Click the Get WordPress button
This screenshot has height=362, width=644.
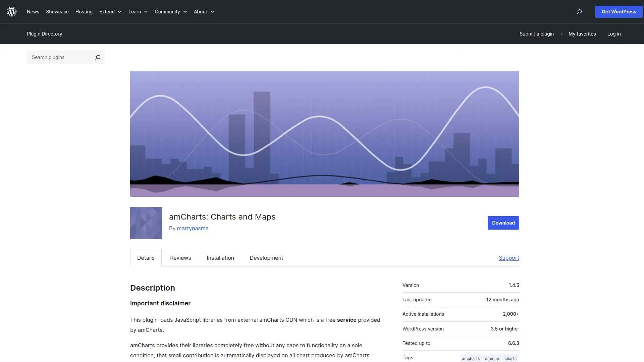[x=618, y=11]
